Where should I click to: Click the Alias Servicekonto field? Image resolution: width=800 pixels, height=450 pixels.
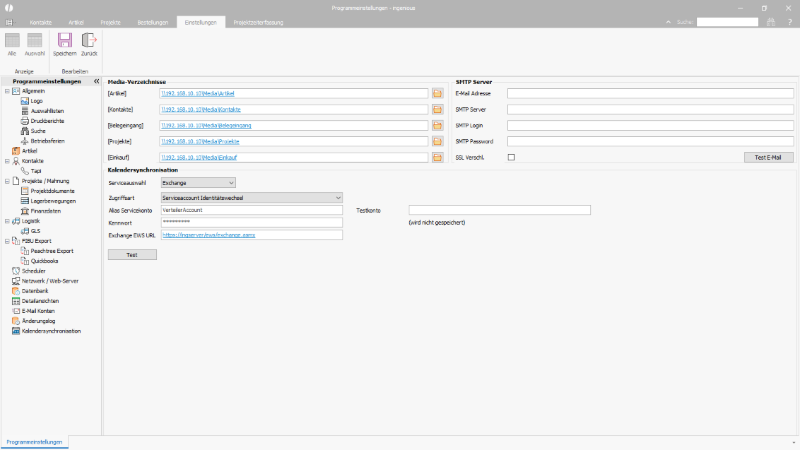point(252,210)
